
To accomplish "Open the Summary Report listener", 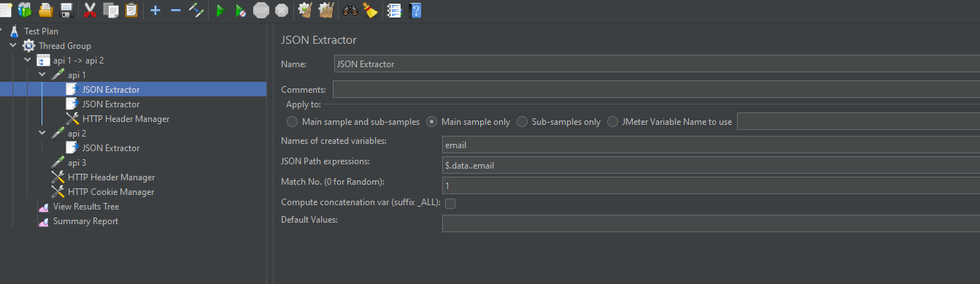I will tap(85, 221).
